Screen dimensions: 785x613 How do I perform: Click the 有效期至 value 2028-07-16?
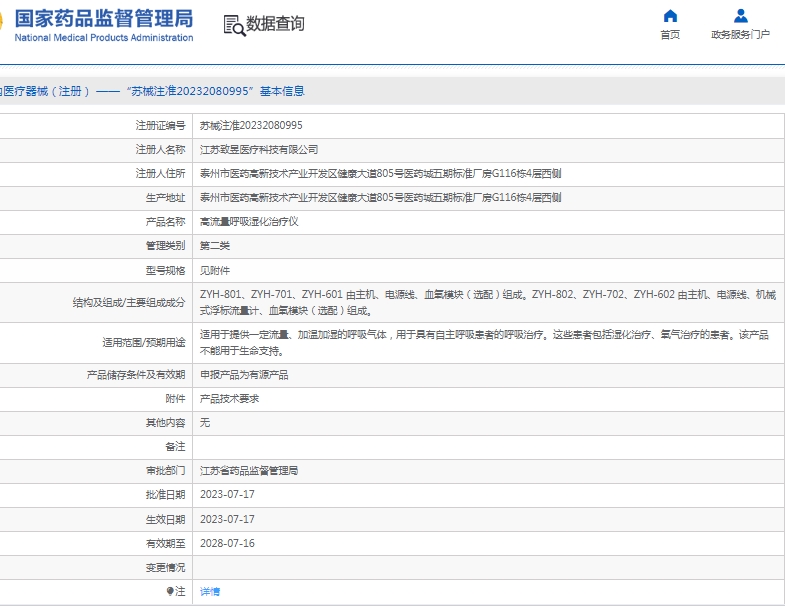pos(227,543)
